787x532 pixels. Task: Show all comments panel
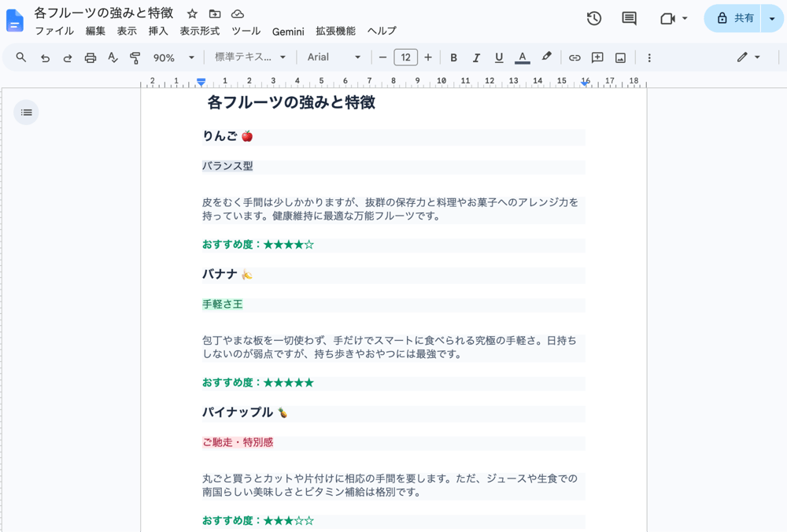click(629, 19)
